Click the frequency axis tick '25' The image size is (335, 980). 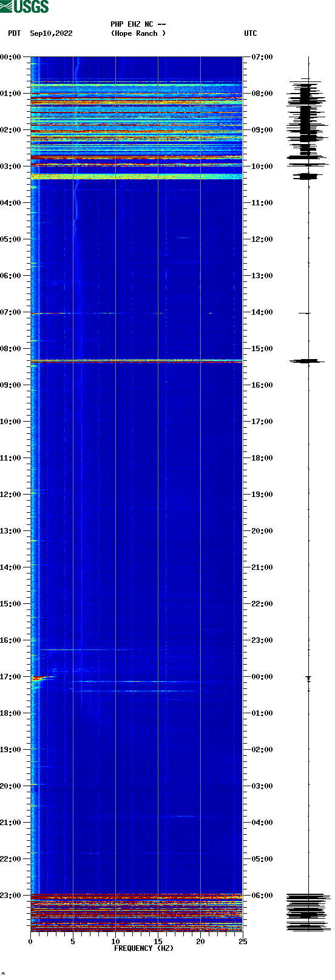pyautogui.click(x=243, y=942)
